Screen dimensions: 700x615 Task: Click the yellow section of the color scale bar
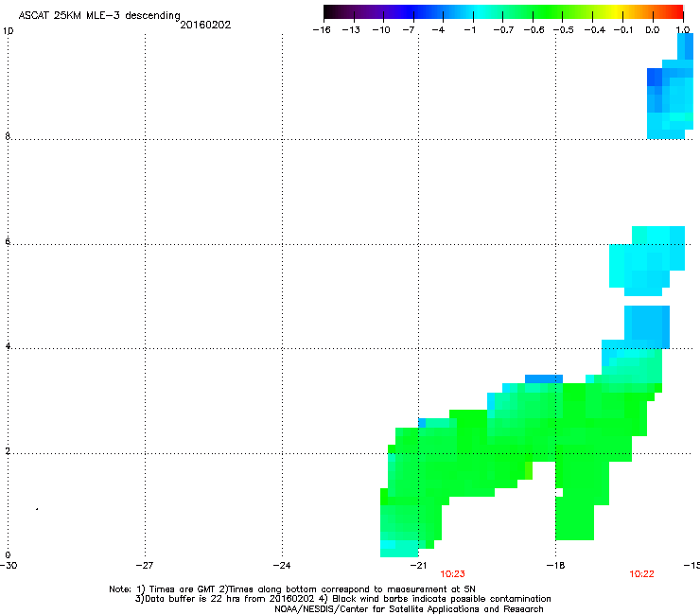619,12
